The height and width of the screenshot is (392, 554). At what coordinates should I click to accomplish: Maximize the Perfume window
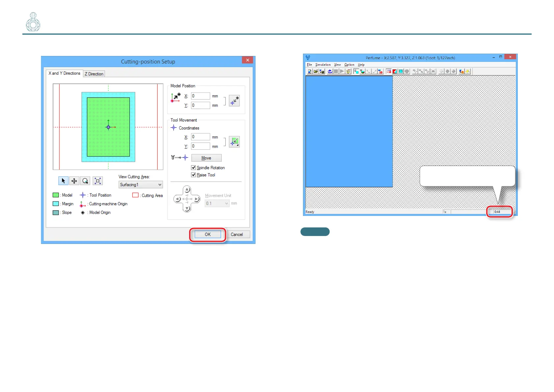click(501, 57)
